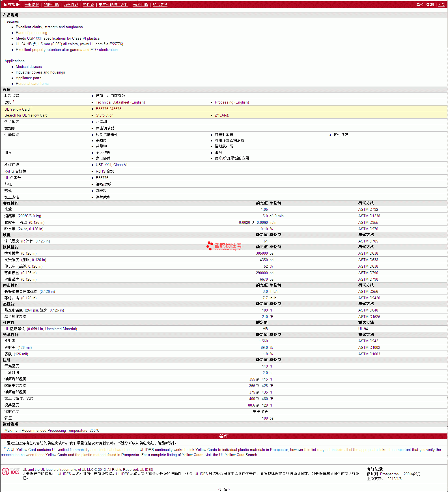Click the 清晰/透明 appearance value

pos(104,184)
